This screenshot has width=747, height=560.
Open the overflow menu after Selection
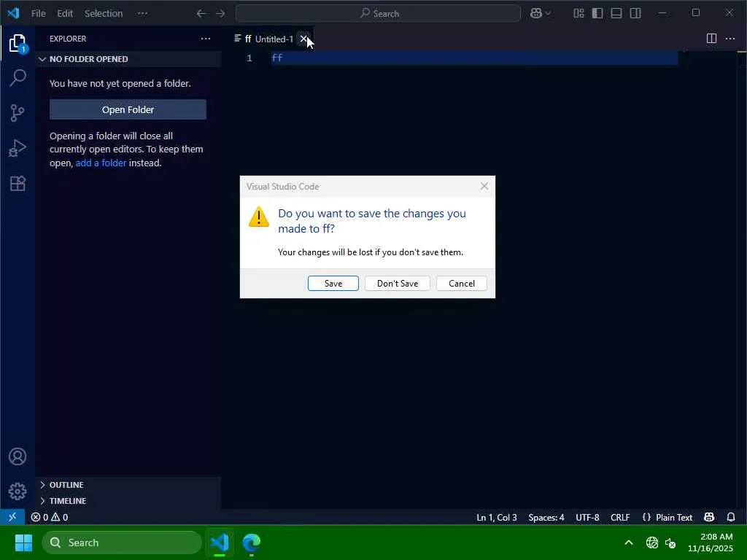click(142, 13)
